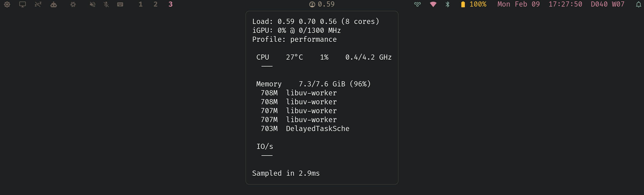Viewport: 644px width, 195px height.
Task: Toggle the sleep inhibitor icon
Action: [38, 4]
